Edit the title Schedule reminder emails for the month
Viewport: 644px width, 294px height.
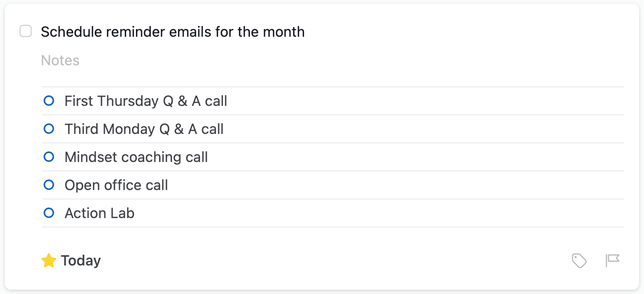click(x=173, y=32)
